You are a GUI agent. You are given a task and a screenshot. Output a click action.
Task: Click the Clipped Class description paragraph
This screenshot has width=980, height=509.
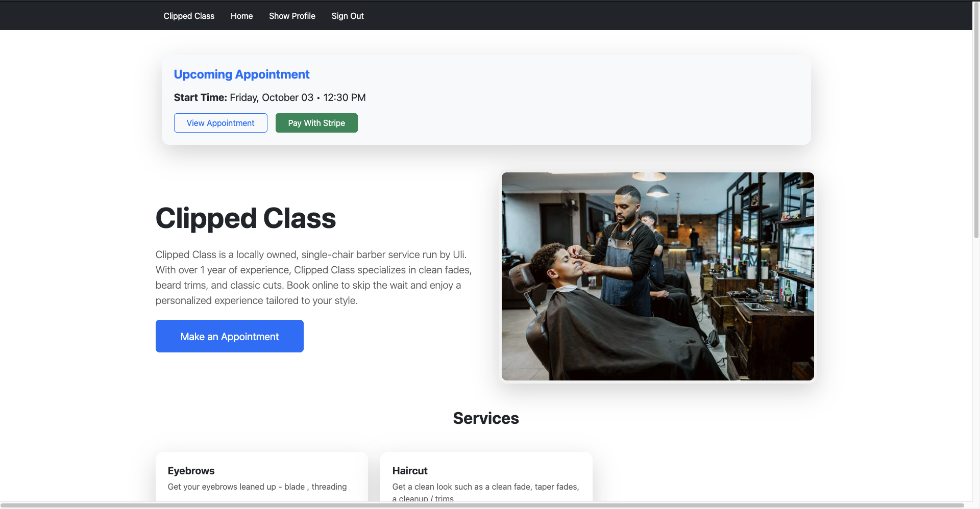313,277
